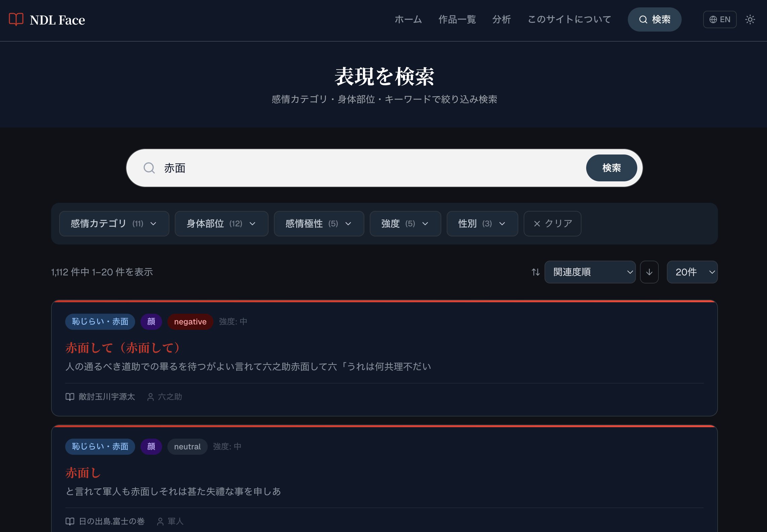767x532 pixels.
Task: Open the 関連度順 sort dropdown
Action: [x=590, y=272]
